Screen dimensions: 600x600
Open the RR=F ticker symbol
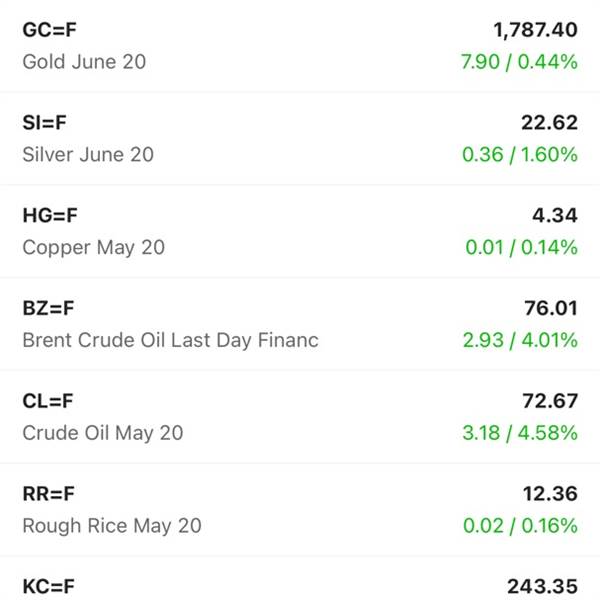[x=49, y=494]
